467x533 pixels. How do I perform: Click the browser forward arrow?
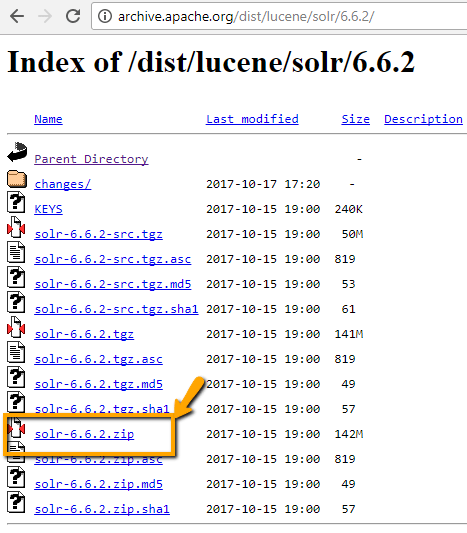pos(45,16)
